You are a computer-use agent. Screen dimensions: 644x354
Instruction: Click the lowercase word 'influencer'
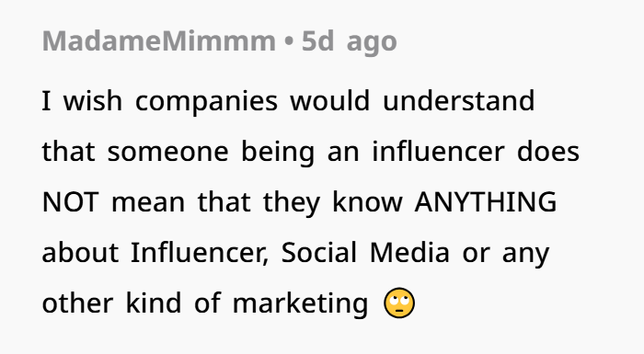(438, 151)
